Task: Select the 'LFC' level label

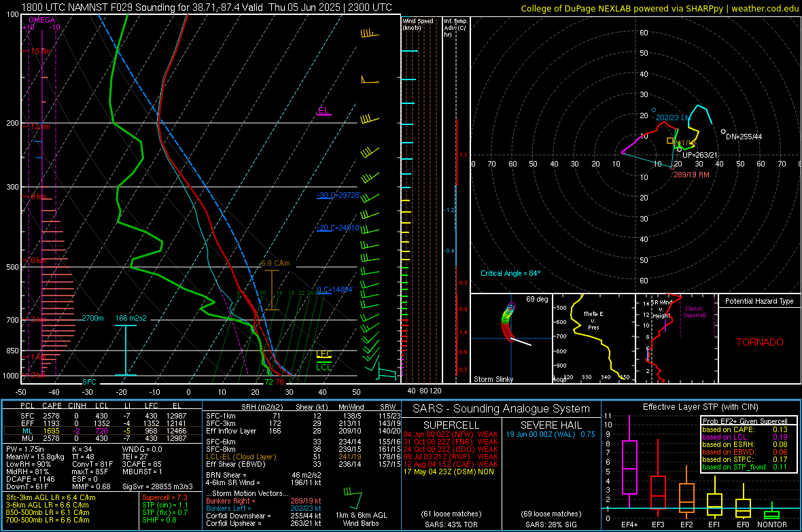Action: coord(324,355)
